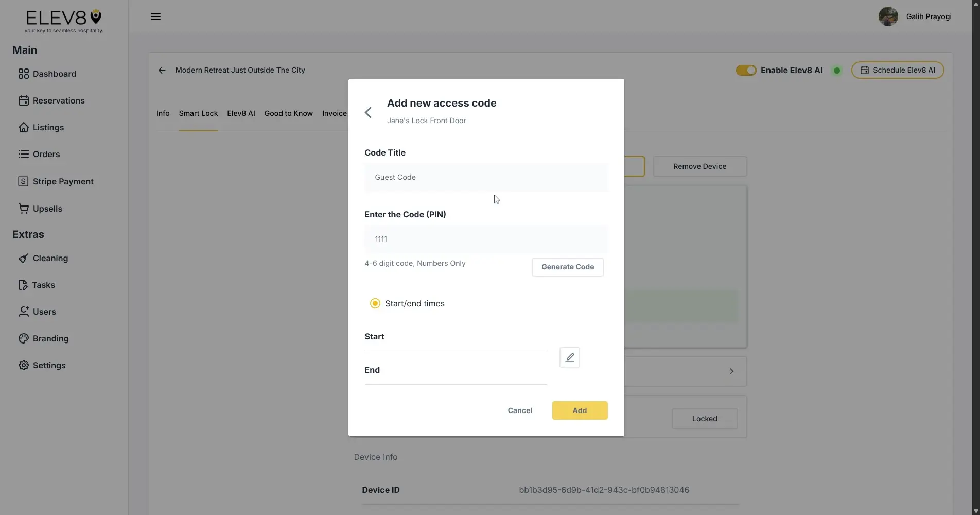Select the Dashboard icon in sidebar

coord(23,74)
